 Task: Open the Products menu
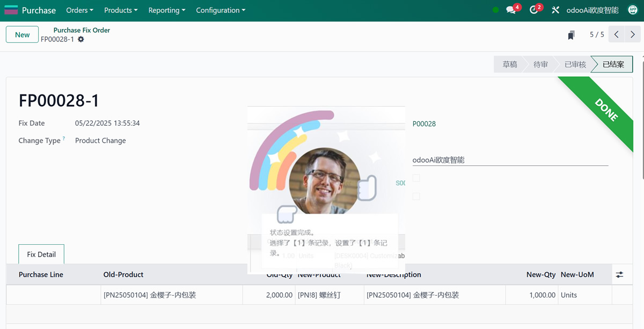pos(121,10)
